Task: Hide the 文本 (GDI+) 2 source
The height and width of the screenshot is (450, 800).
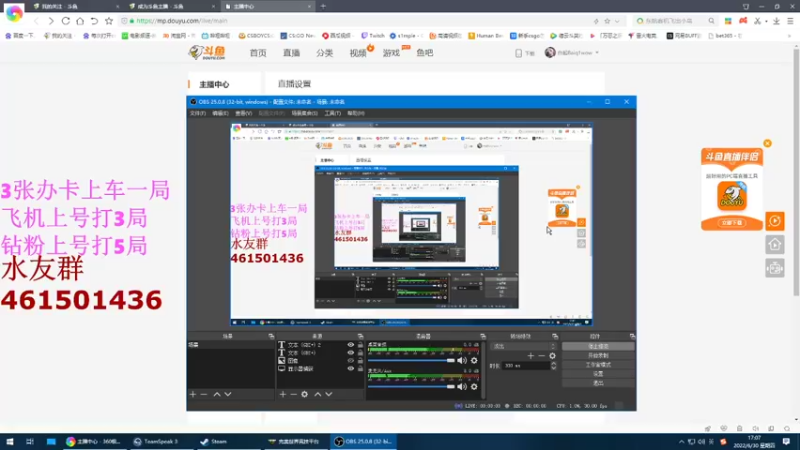Action: point(351,345)
